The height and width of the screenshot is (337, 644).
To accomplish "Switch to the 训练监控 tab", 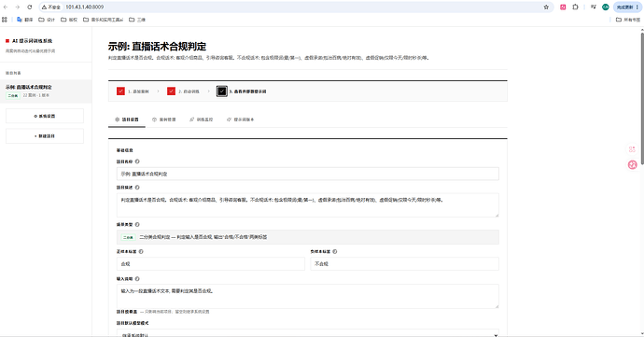I will [x=202, y=119].
